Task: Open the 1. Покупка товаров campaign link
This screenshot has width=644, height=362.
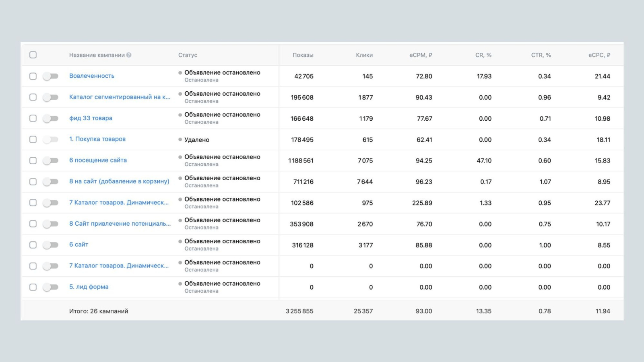Action: point(97,139)
